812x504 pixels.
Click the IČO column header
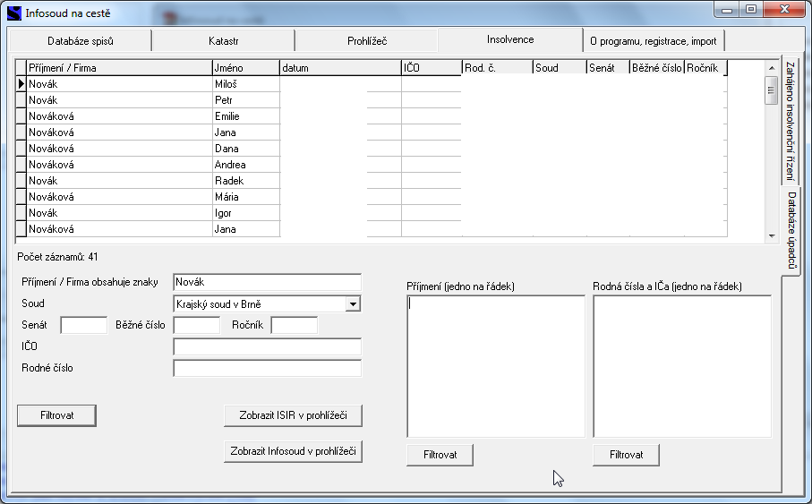[x=432, y=68]
